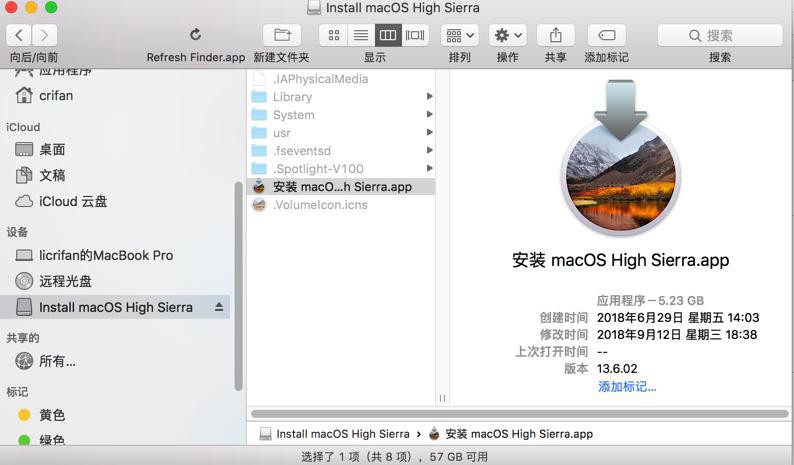Viewport: 794px width, 465px height.
Task: Click the usr folder icon
Action: pos(259,133)
